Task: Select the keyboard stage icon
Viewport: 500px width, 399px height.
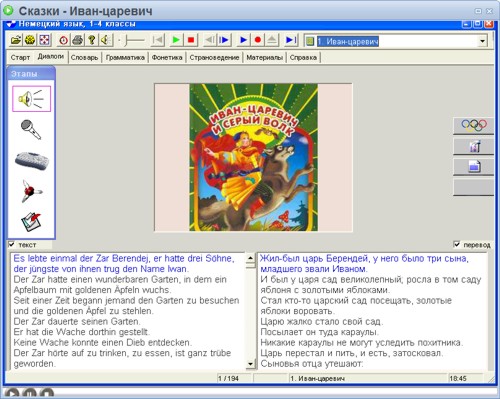Action: [32, 161]
